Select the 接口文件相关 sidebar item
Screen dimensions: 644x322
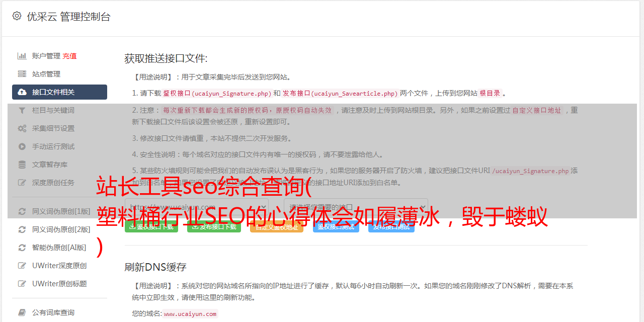click(x=59, y=92)
